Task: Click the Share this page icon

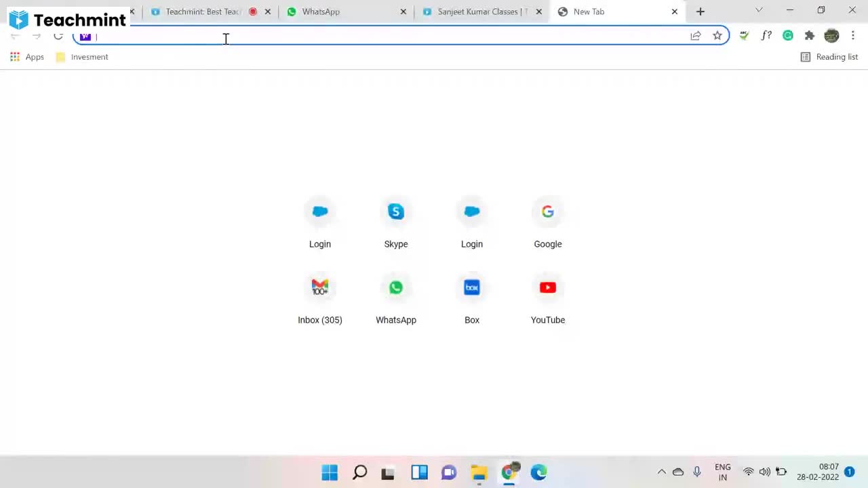Action: pyautogui.click(x=696, y=36)
